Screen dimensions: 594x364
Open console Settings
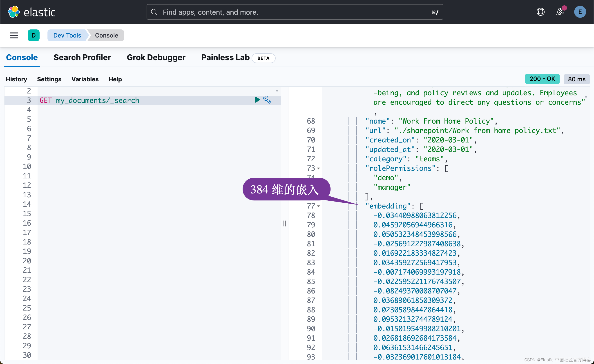[x=49, y=79]
